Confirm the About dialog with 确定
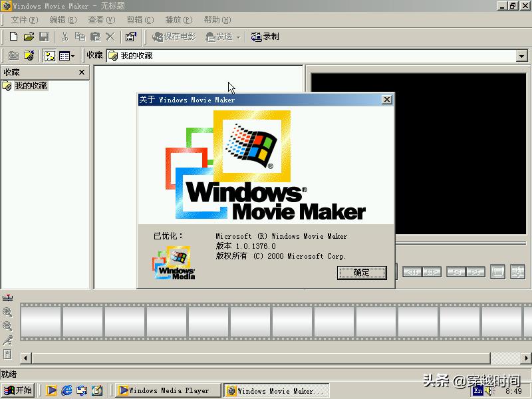 pyautogui.click(x=361, y=273)
